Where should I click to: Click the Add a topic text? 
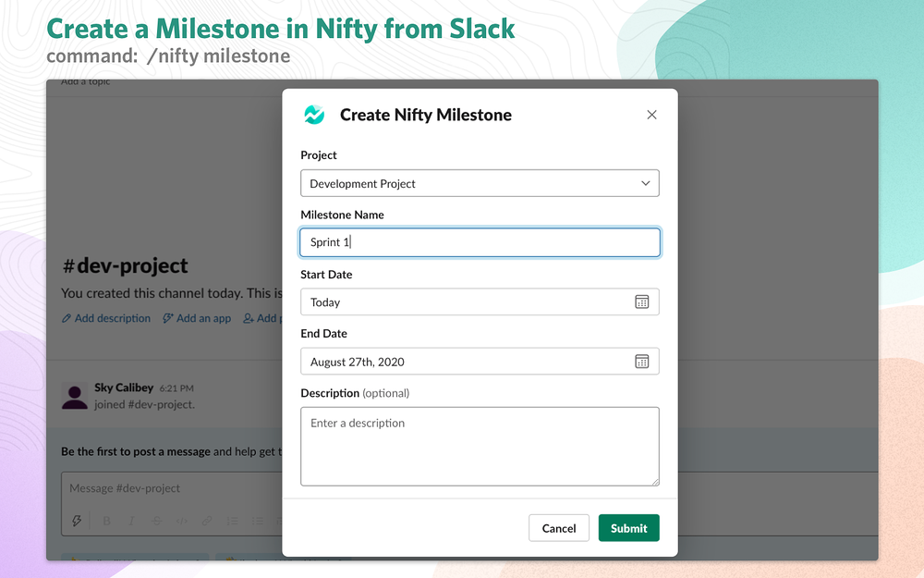[85, 82]
